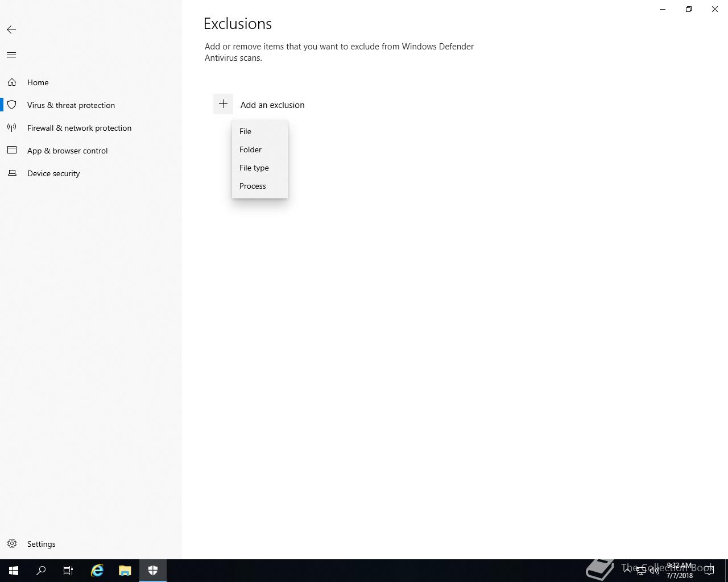Click network icon in system tray
728x582 pixels.
pos(641,571)
